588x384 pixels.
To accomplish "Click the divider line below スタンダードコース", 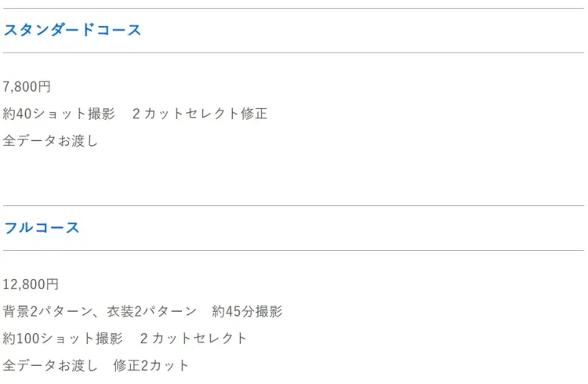I will (x=294, y=53).
